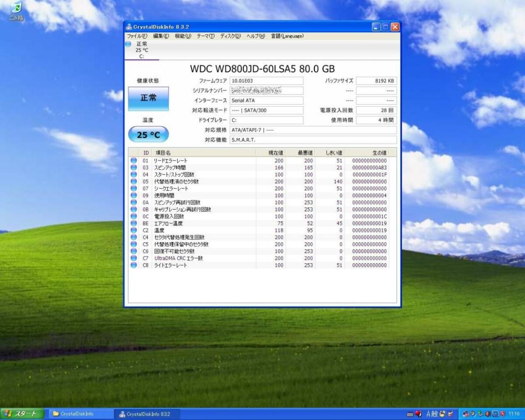Click the status orb for 代替処理済のセクタ数 row
Viewport: 525px width, 420px height.
pos(133,182)
